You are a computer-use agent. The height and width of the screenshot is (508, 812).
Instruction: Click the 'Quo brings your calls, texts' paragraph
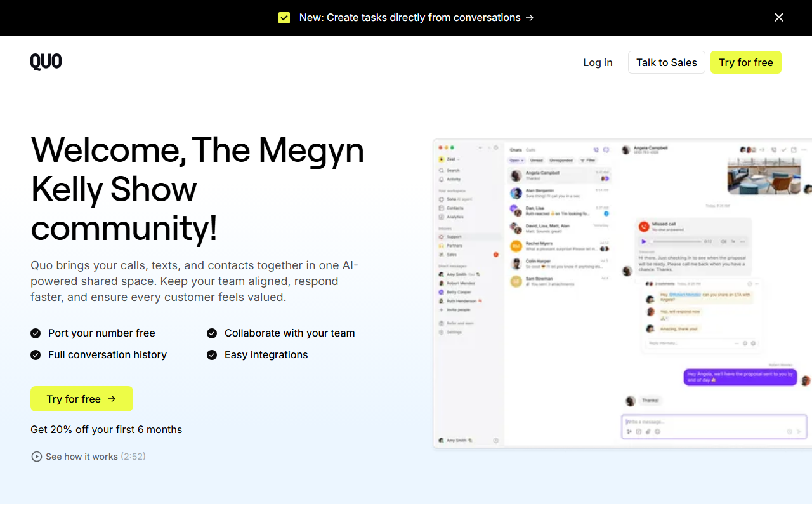195,281
